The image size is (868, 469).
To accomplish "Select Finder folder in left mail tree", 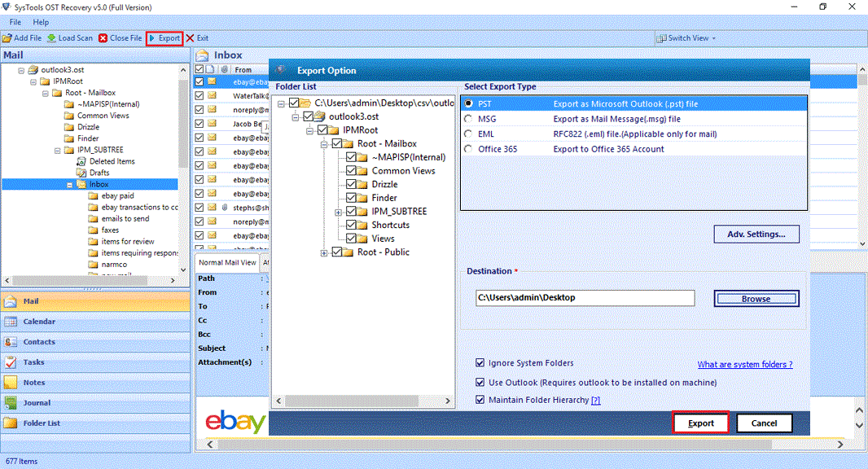I will (x=88, y=138).
